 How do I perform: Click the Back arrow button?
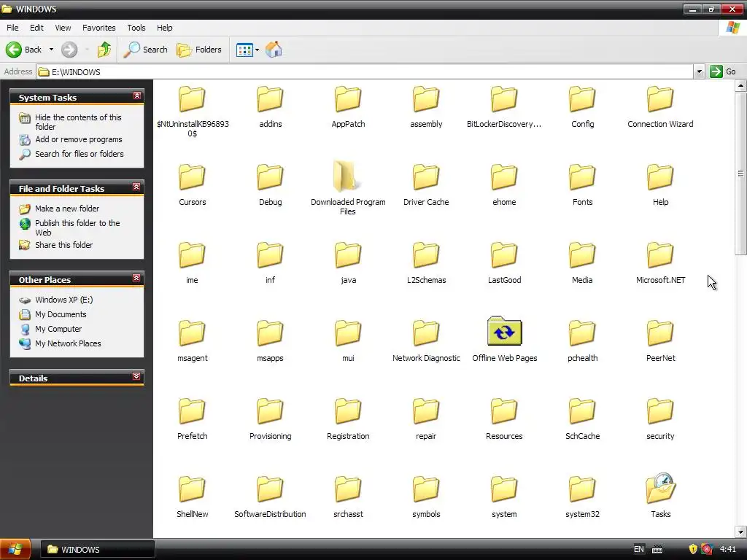click(x=24, y=50)
